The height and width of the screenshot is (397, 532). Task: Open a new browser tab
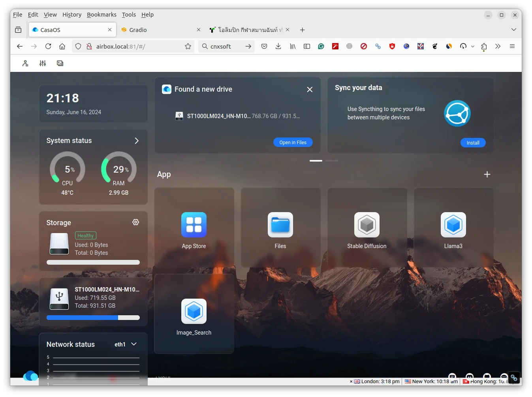[303, 30]
